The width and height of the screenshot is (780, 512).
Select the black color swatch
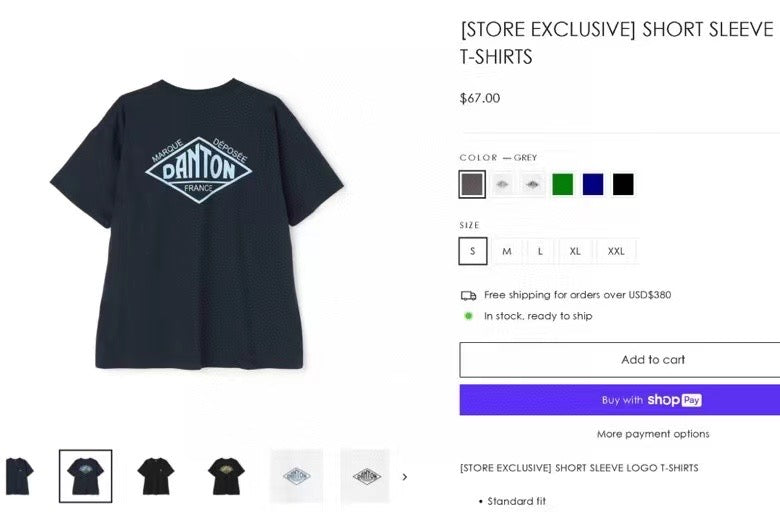pos(623,184)
